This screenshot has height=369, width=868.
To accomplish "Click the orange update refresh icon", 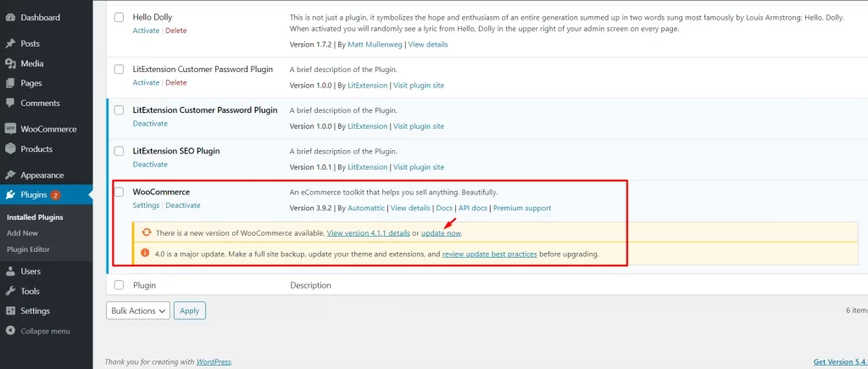I will pos(147,232).
